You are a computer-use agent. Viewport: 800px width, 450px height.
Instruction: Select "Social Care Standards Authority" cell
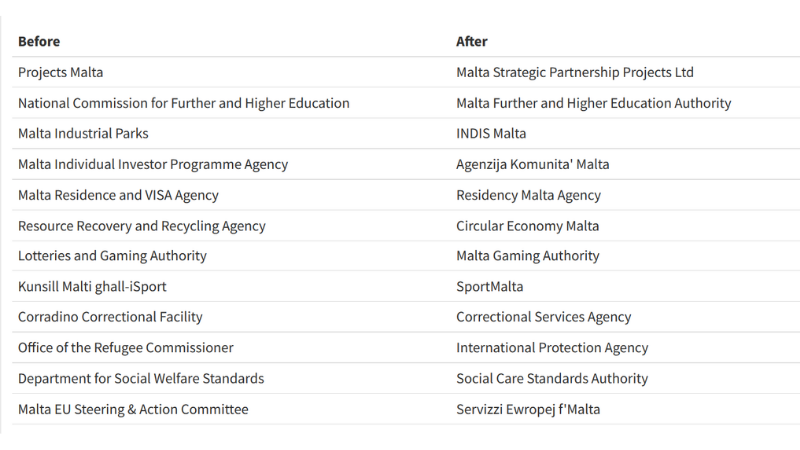pos(552,379)
